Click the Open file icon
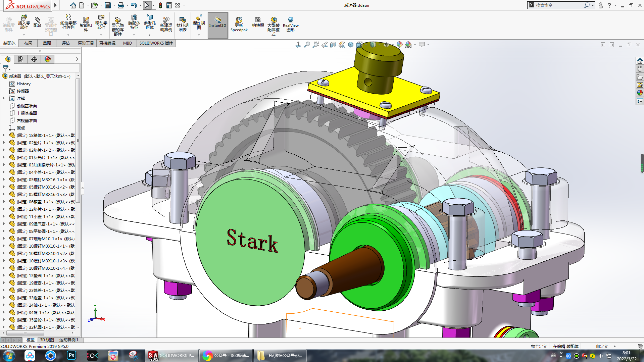 click(x=95, y=5)
